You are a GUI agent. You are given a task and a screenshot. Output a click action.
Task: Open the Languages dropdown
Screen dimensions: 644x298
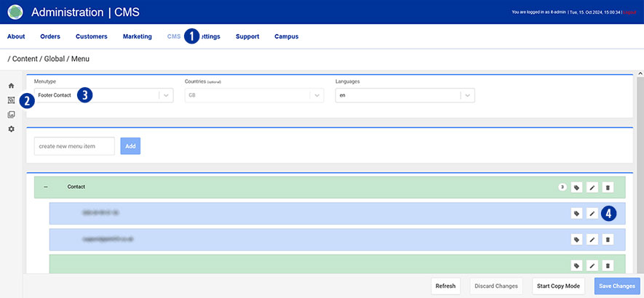(467, 95)
